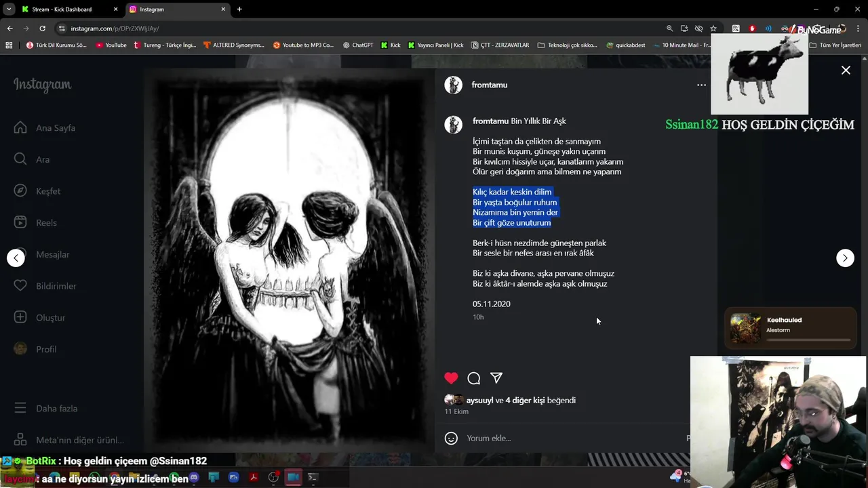Open the zoom magnifier in address bar
The width and height of the screenshot is (868, 488).
(669, 28)
